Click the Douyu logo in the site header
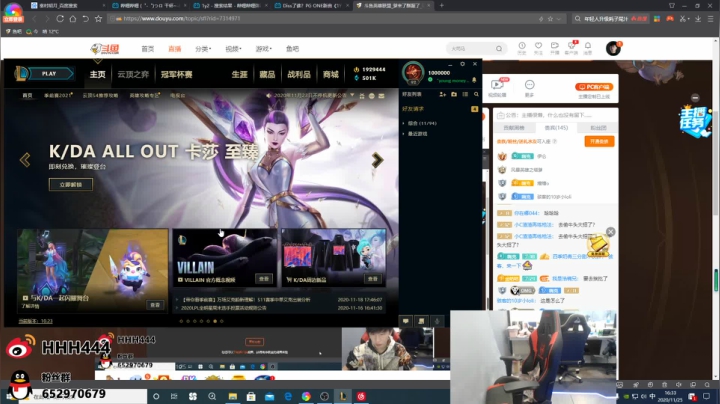The width and height of the screenshot is (720, 404). pyautogui.click(x=105, y=49)
